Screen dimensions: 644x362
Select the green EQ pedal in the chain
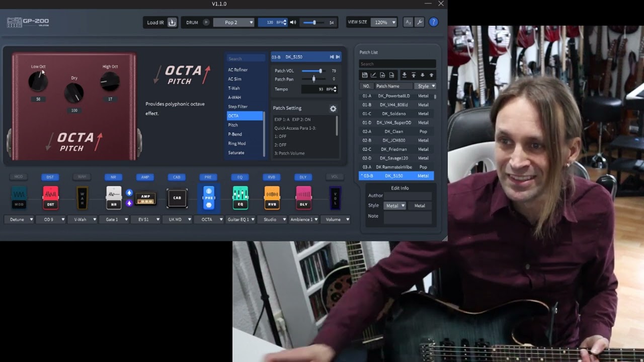240,198
